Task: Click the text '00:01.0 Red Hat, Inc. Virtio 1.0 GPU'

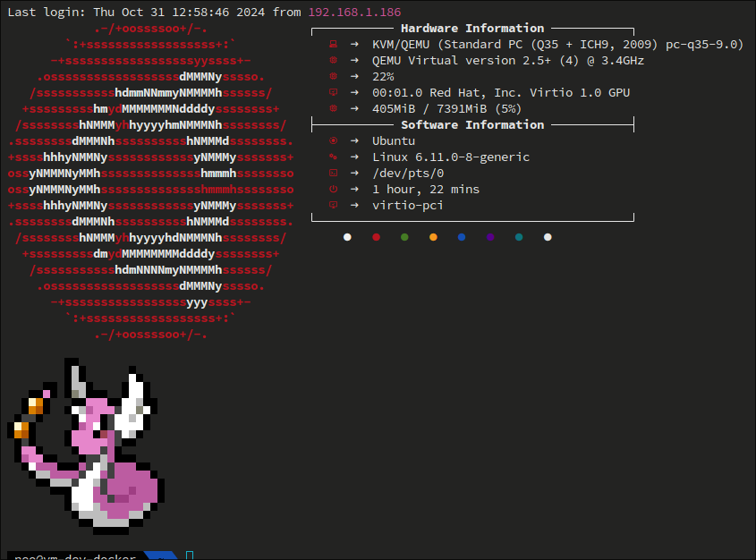Action: click(501, 92)
